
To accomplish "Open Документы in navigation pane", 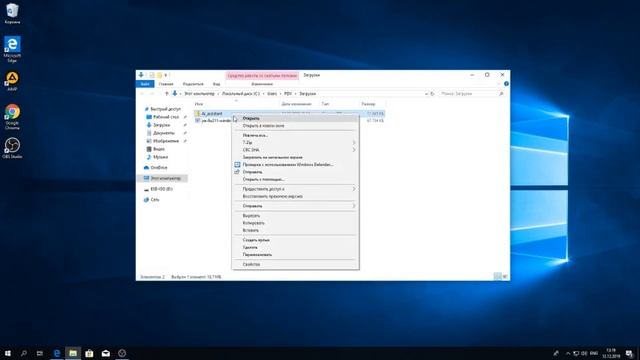I will pos(163,133).
